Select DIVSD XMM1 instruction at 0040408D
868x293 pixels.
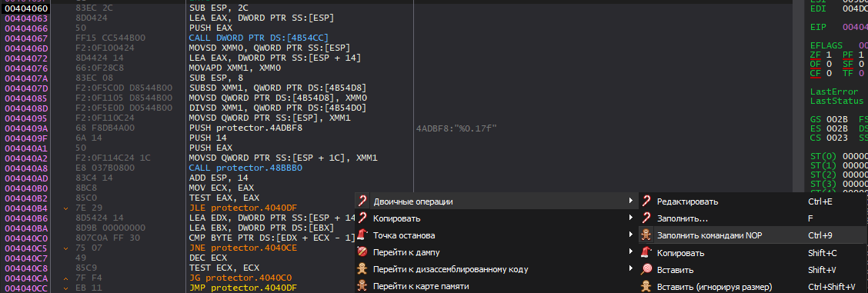(x=277, y=108)
